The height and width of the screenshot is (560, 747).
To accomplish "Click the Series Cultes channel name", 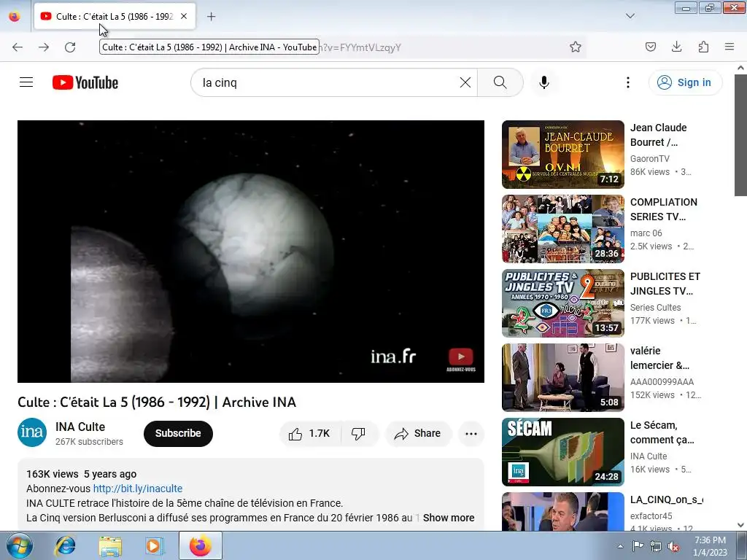I will (x=656, y=307).
